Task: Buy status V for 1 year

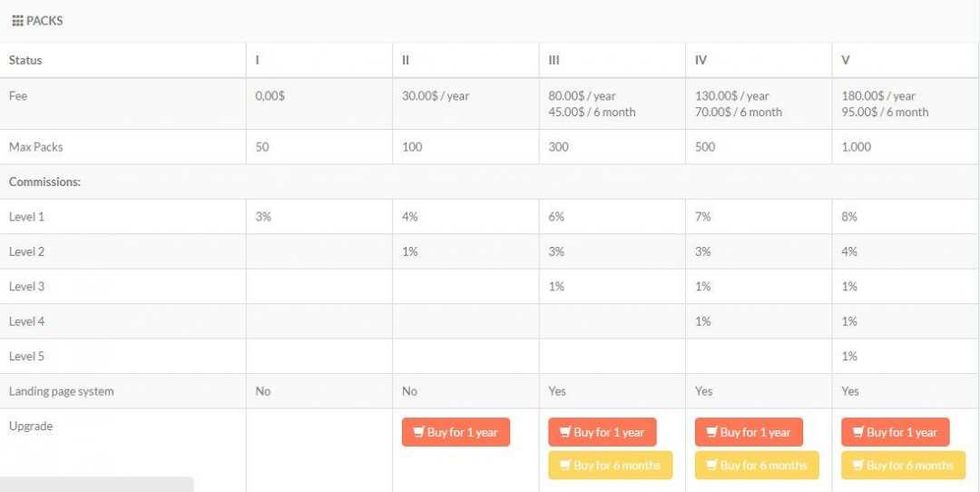Action: tap(896, 433)
